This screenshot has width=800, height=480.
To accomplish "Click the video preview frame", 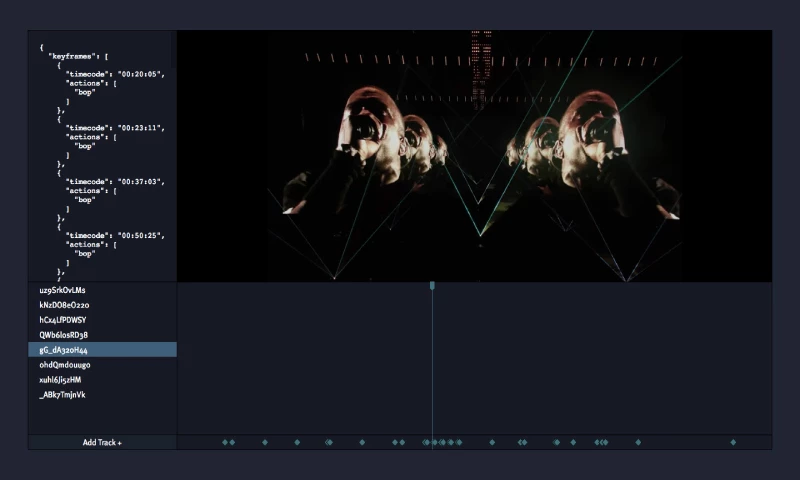I will click(475, 155).
